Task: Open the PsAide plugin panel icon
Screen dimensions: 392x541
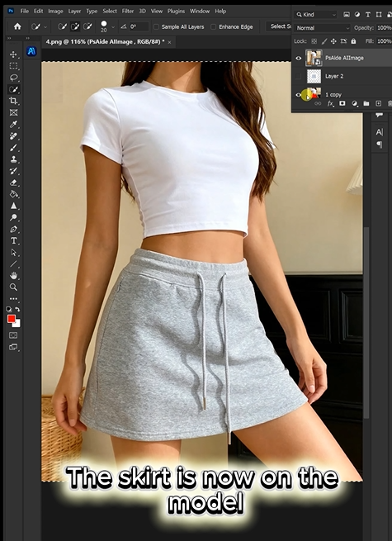Action: tap(31, 51)
